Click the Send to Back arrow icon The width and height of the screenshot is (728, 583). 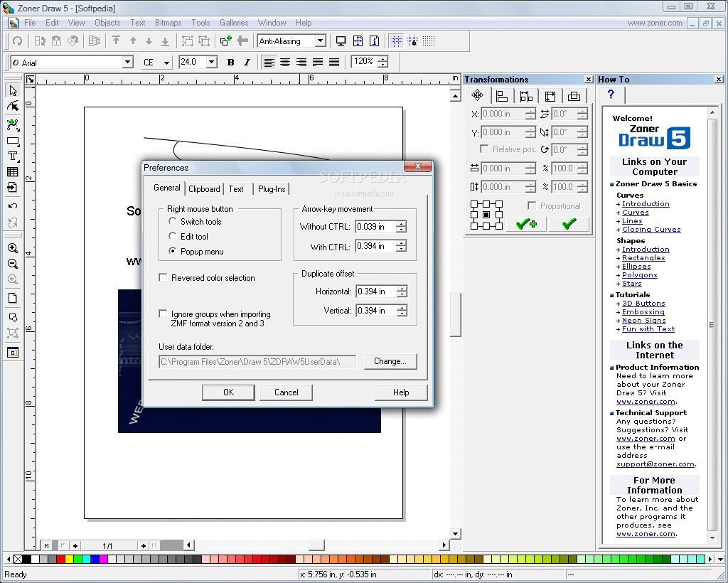[x=165, y=41]
